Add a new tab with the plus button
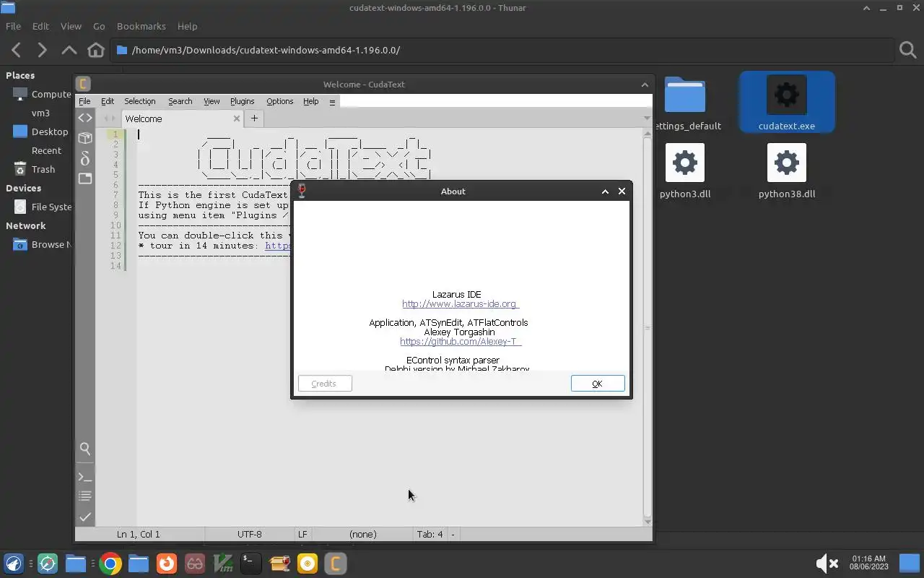Screen dimensions: 924x578 click(254, 118)
